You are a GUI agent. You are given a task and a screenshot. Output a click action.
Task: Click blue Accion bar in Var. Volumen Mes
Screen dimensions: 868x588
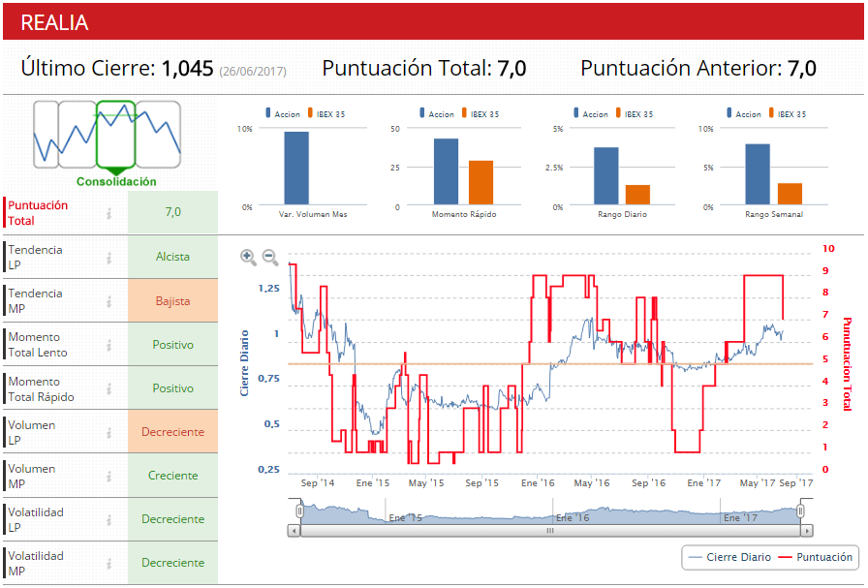point(296,169)
